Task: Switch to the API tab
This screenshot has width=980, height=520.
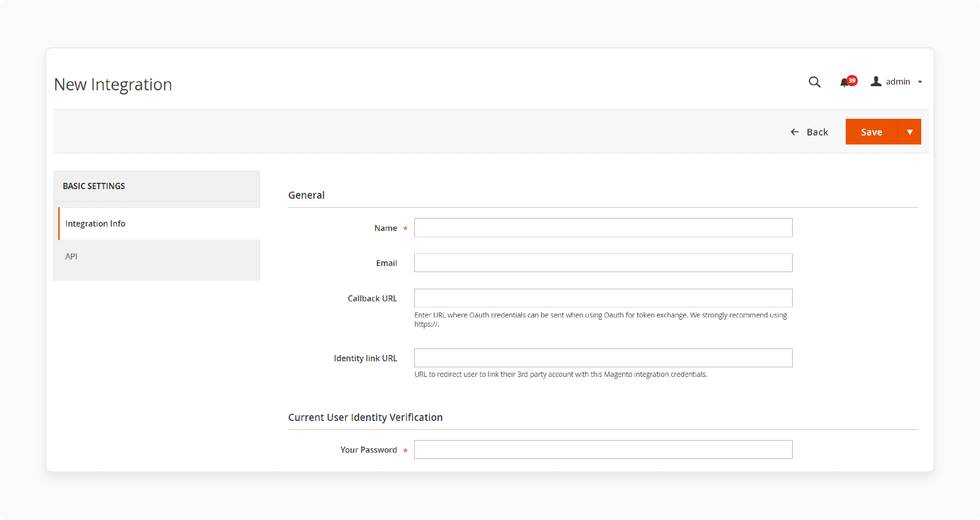Action: (x=157, y=256)
